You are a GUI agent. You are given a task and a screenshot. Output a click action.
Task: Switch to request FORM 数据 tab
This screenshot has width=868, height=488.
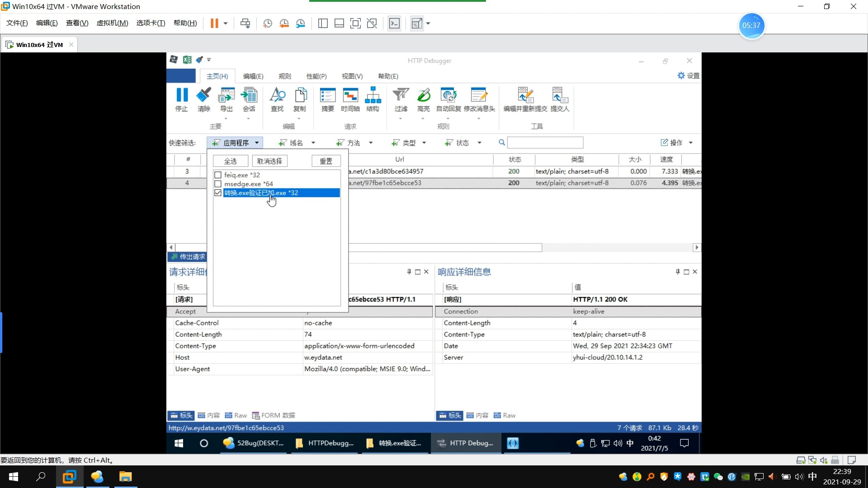pyautogui.click(x=274, y=415)
